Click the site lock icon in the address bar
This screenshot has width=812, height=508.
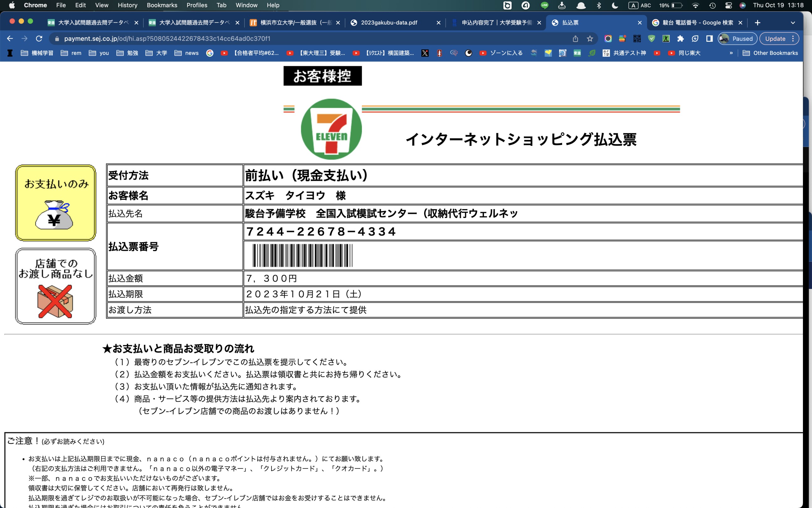pos(57,39)
